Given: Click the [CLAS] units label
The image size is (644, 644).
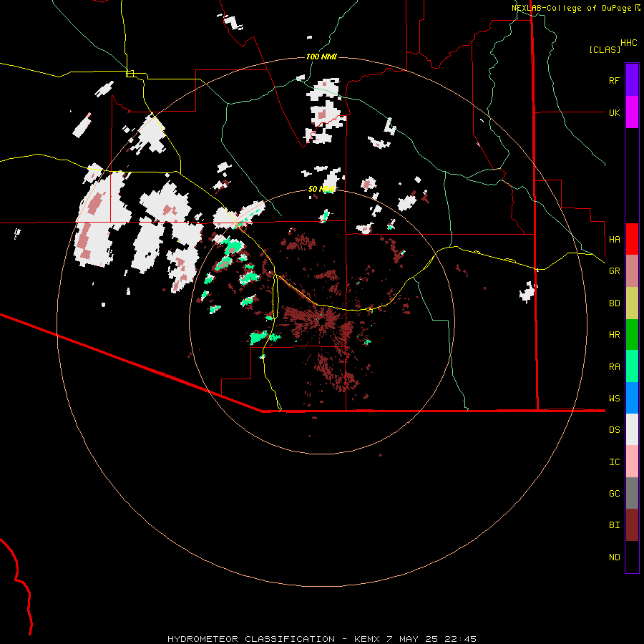Looking at the screenshot, I should (x=605, y=49).
